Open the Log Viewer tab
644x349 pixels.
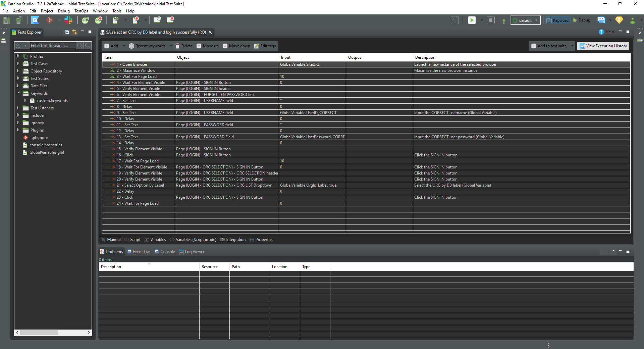pos(192,252)
